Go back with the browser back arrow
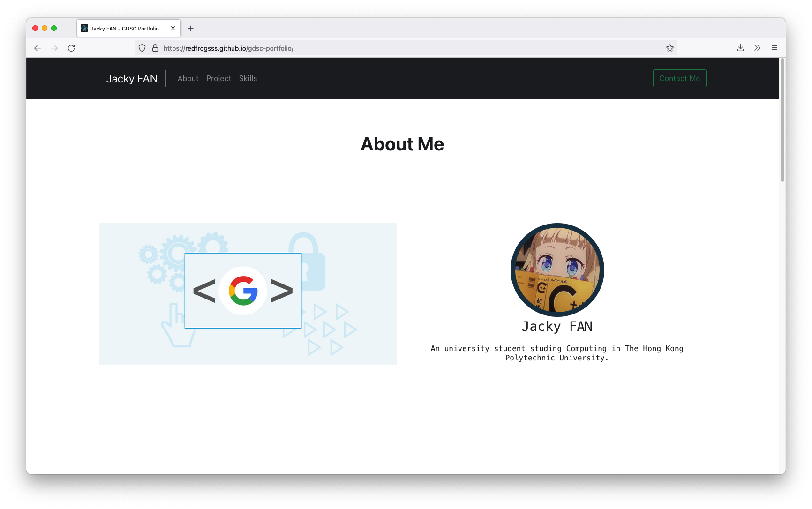The width and height of the screenshot is (812, 509). 38,48
